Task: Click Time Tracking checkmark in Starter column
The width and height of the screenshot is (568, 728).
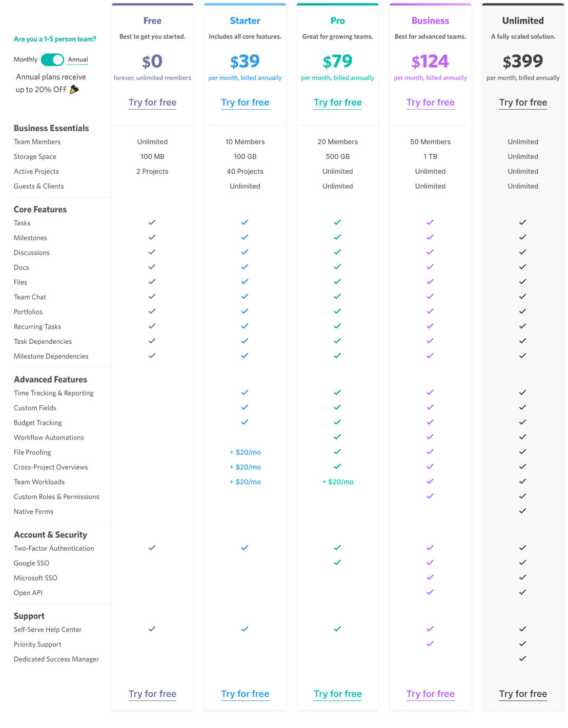Action: [245, 392]
